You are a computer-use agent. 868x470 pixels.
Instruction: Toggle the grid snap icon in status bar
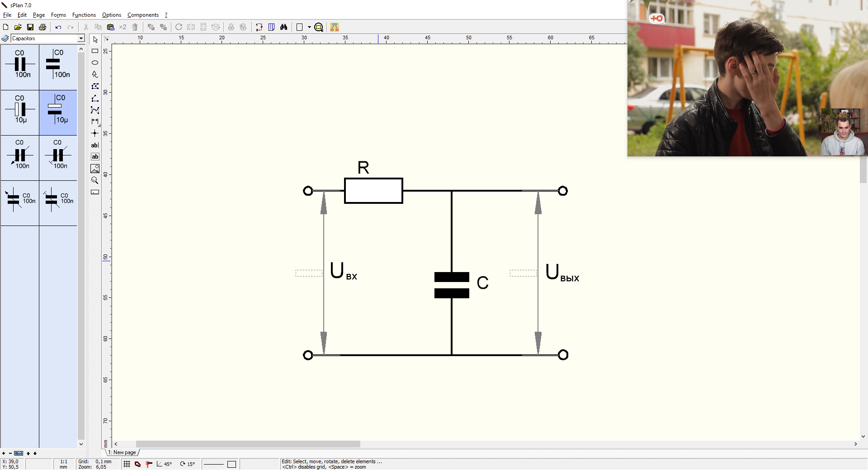click(x=127, y=464)
